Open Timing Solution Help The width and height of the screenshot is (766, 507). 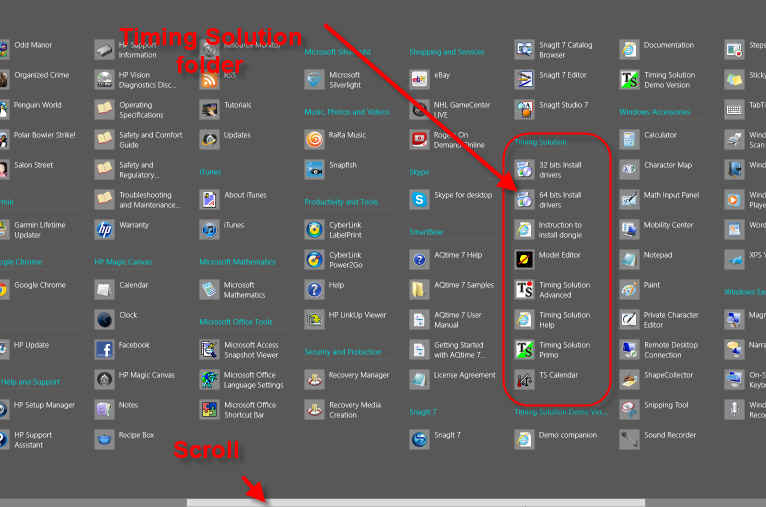click(525, 320)
